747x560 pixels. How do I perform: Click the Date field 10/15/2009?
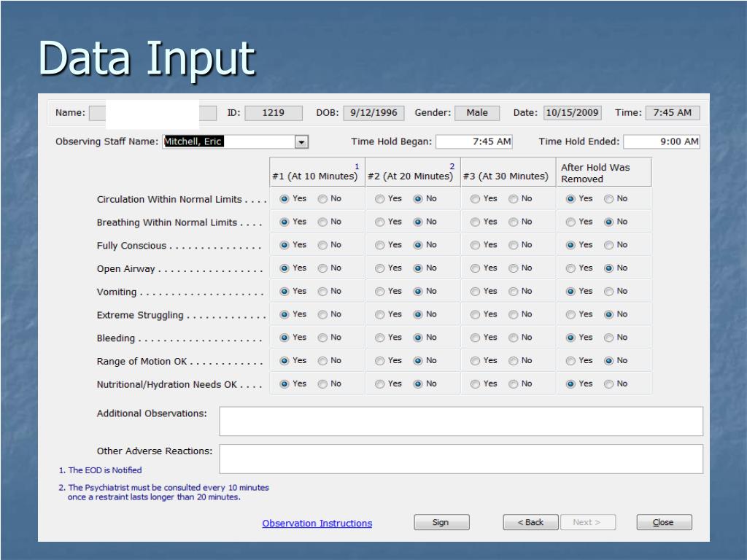pyautogui.click(x=572, y=113)
